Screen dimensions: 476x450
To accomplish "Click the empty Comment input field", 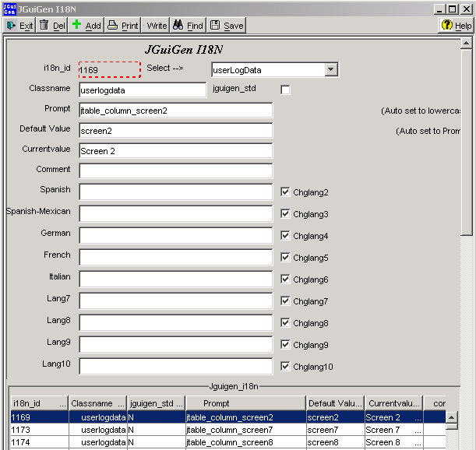I will tap(176, 171).
